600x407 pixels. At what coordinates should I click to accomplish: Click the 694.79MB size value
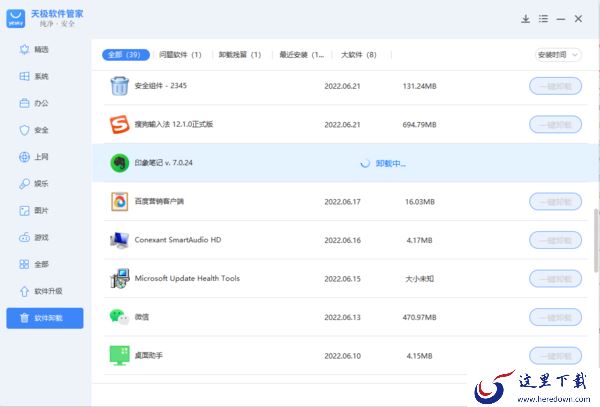click(419, 125)
